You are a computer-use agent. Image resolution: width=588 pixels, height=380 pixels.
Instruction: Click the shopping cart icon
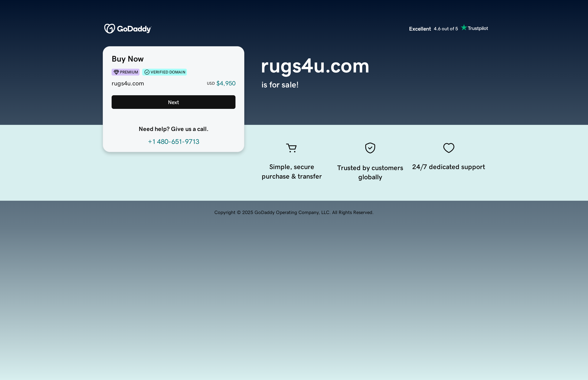click(291, 148)
